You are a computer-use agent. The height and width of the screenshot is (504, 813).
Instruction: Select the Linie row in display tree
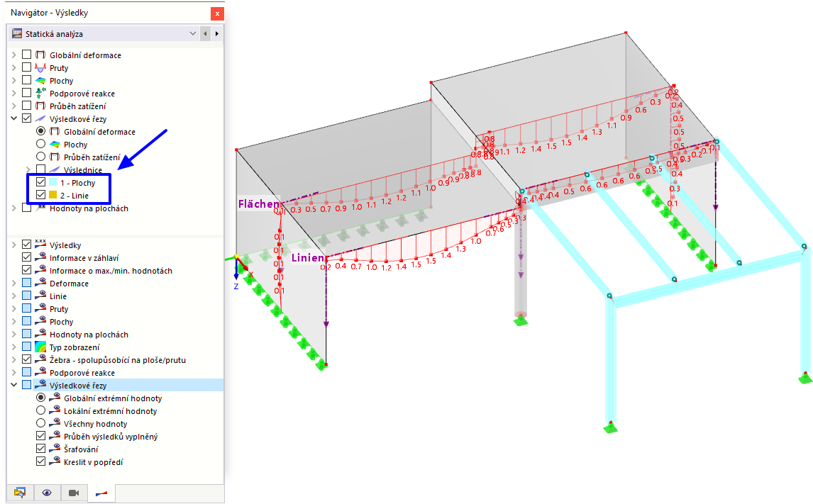(58, 296)
